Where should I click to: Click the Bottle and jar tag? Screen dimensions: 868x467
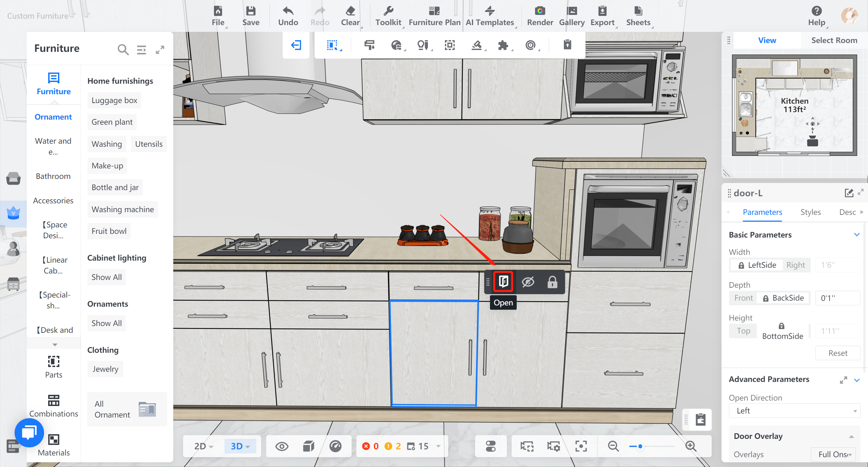pyautogui.click(x=115, y=187)
